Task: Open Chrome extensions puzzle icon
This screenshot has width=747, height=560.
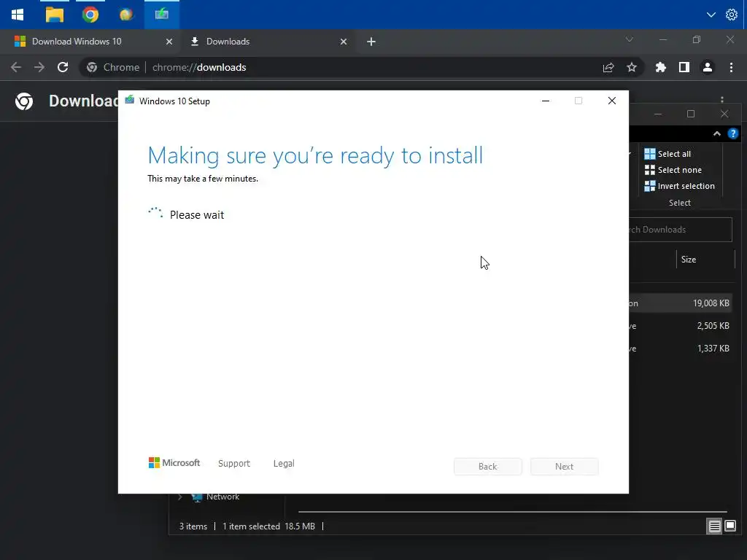Action: tap(660, 67)
